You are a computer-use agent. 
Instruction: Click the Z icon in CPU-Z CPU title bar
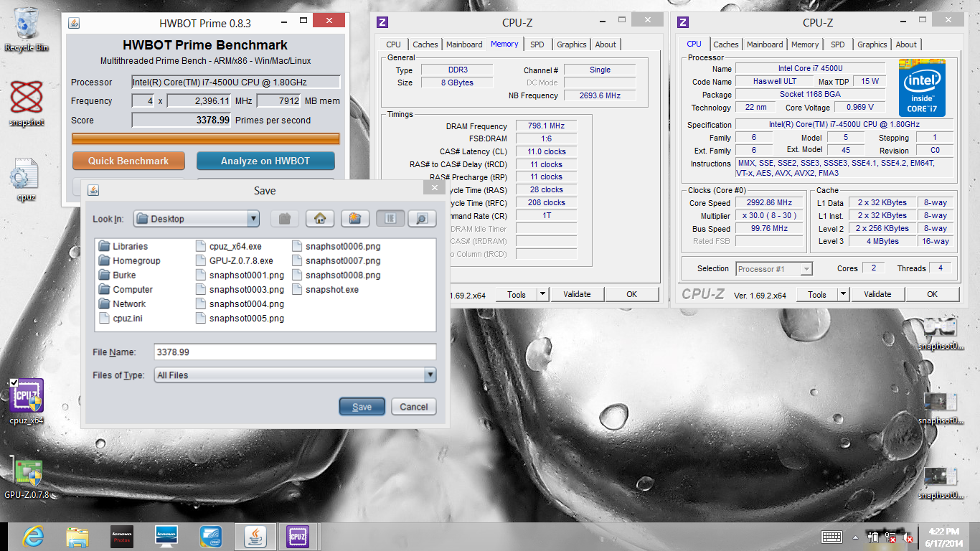(683, 22)
